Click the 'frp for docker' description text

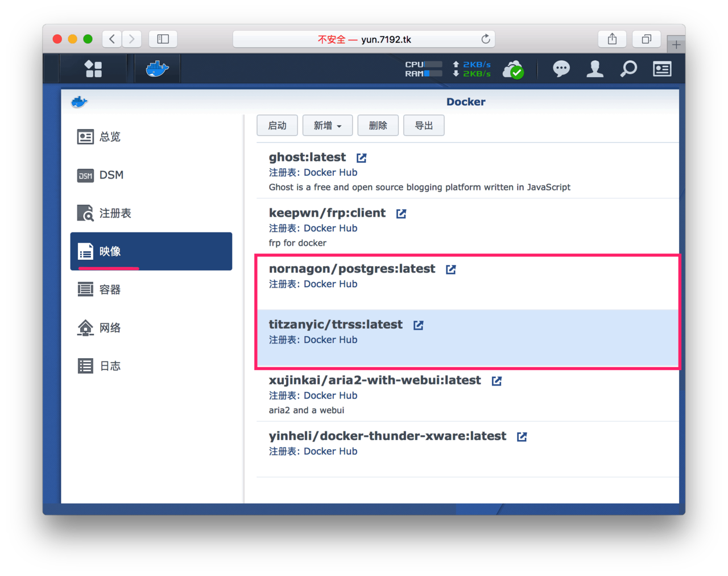[297, 243]
